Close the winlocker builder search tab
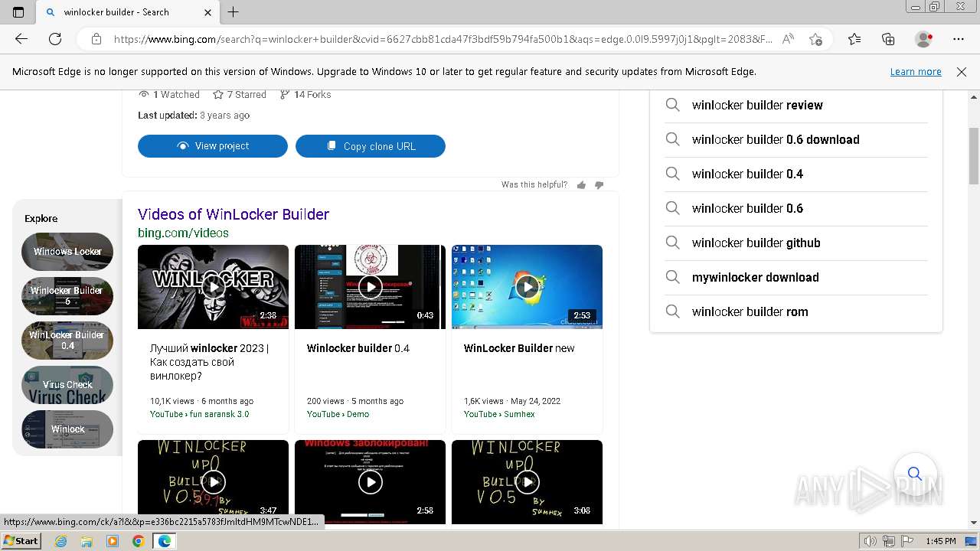This screenshot has width=980, height=551. pyautogui.click(x=208, y=12)
